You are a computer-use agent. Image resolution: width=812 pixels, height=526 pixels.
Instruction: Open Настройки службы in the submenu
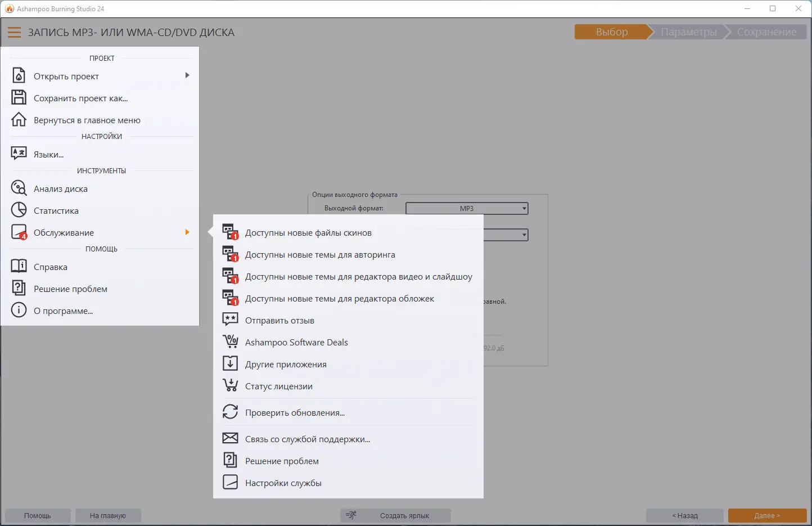point(348,483)
